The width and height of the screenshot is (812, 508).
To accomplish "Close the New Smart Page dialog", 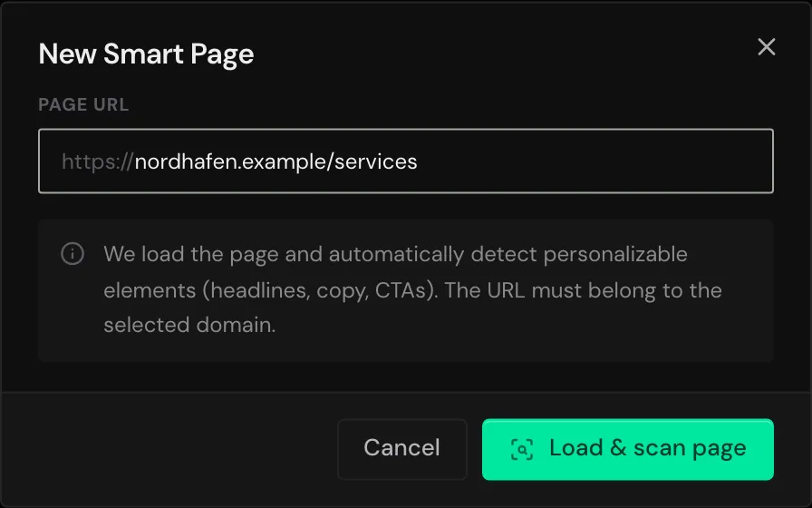I will [767, 47].
